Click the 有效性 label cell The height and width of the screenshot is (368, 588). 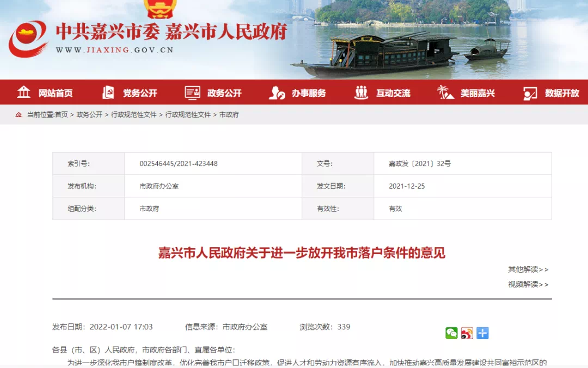338,209
